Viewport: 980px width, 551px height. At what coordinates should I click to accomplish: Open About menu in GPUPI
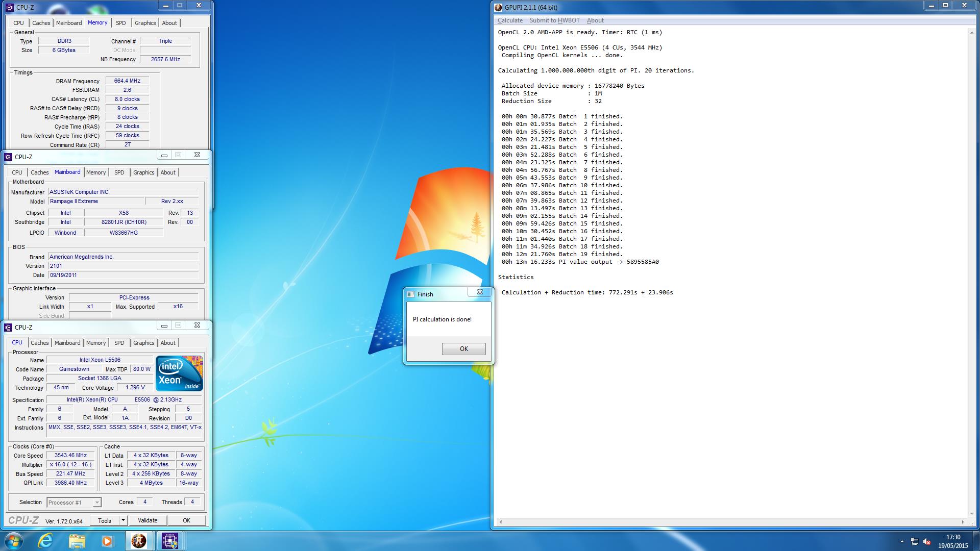595,20
